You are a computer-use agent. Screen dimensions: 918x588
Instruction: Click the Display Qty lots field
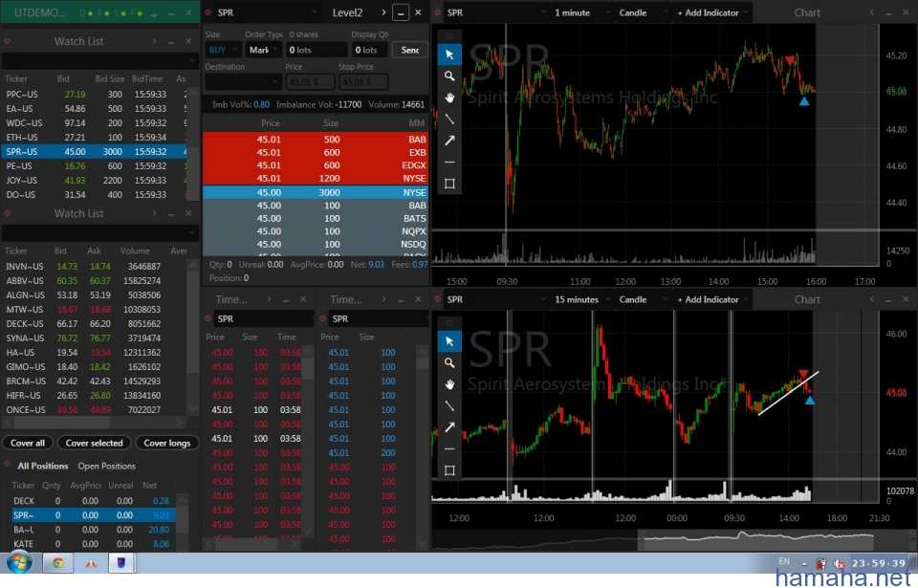tap(369, 51)
